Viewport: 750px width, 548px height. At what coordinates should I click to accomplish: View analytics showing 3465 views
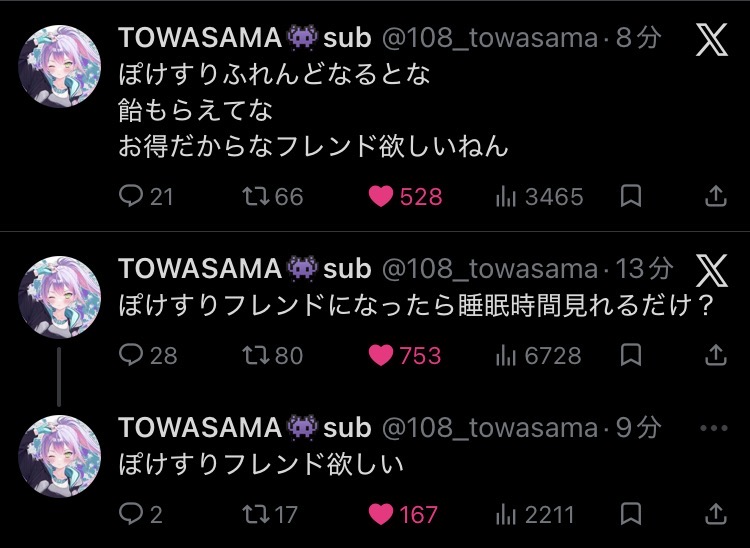pos(506,197)
